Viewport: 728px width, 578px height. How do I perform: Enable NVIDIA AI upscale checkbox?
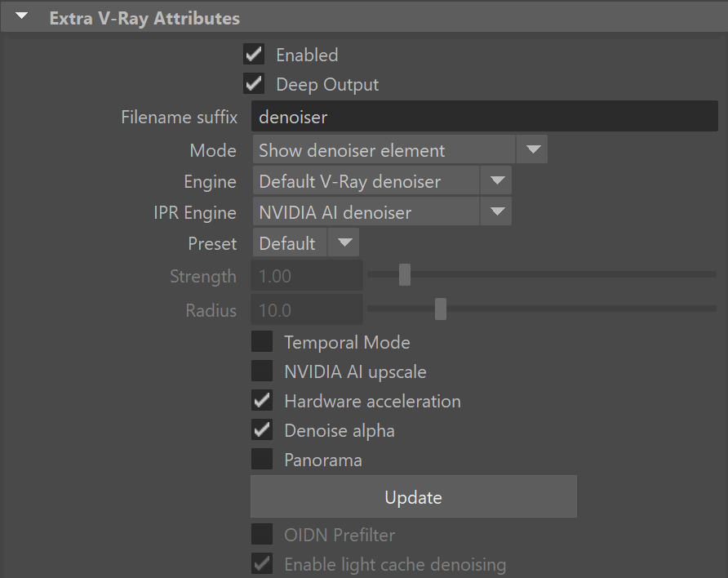tap(262, 371)
